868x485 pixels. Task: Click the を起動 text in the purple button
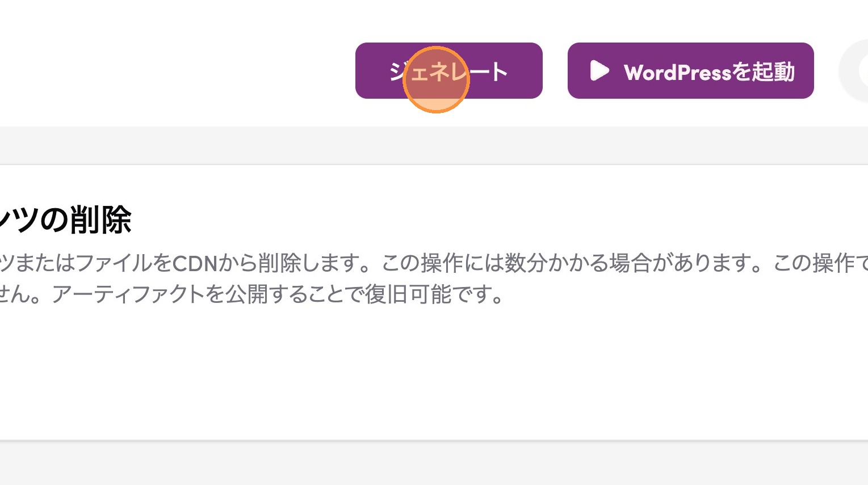763,72
